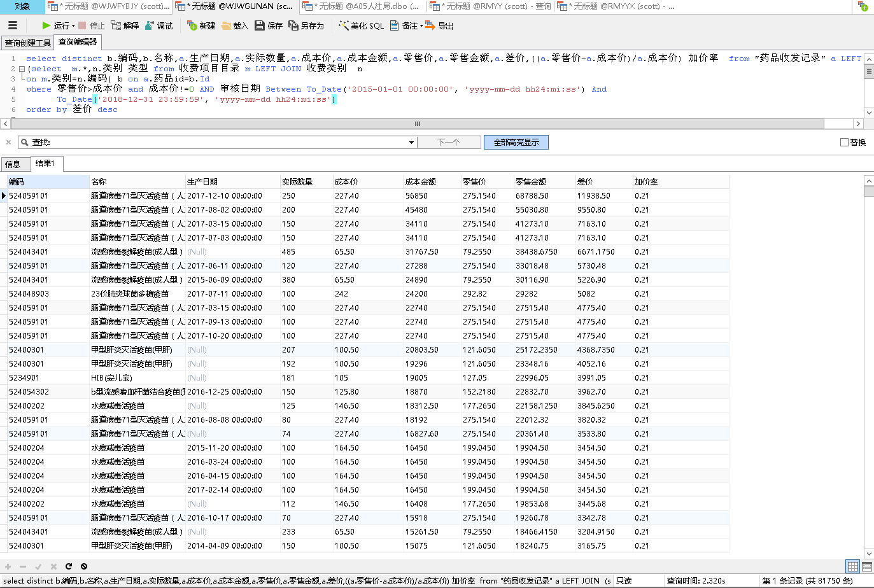
Task: Click the refresh icon below results grid
Action: click(69, 566)
